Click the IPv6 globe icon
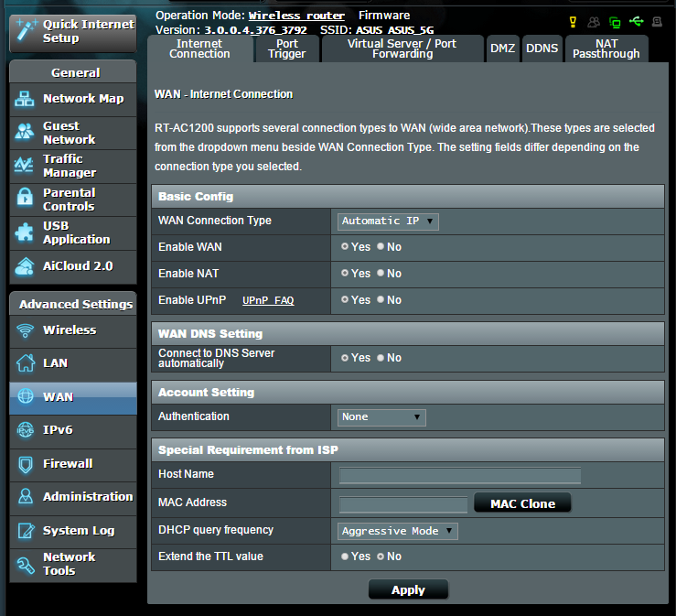676x616 pixels. pyautogui.click(x=26, y=430)
